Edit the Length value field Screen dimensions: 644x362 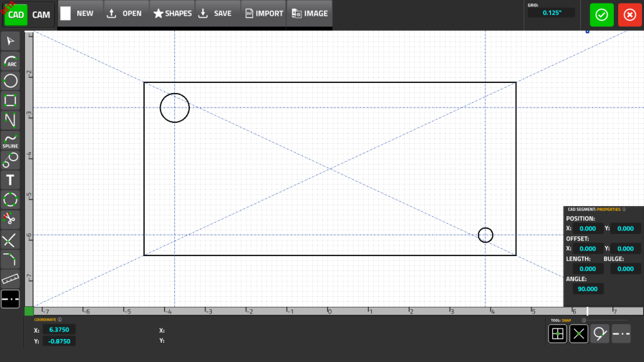click(x=587, y=268)
